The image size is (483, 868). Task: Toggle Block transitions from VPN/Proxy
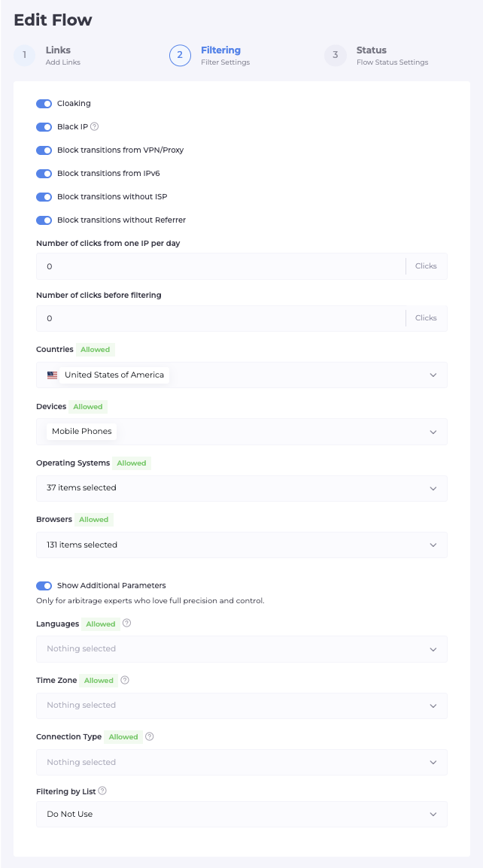click(44, 150)
